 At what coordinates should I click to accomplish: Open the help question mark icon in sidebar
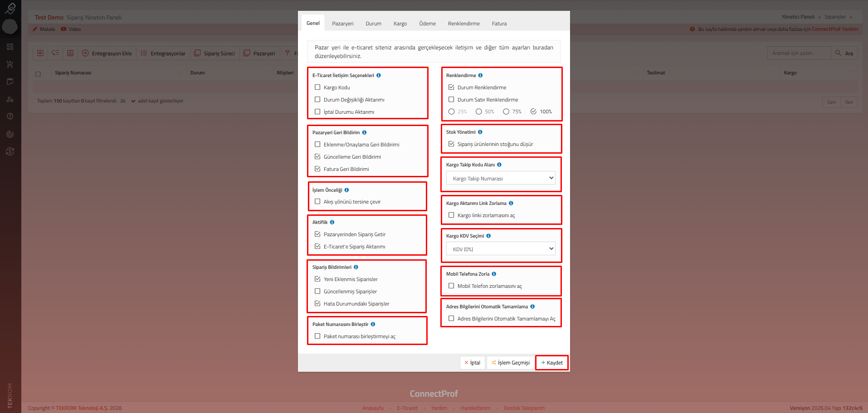pos(10,117)
